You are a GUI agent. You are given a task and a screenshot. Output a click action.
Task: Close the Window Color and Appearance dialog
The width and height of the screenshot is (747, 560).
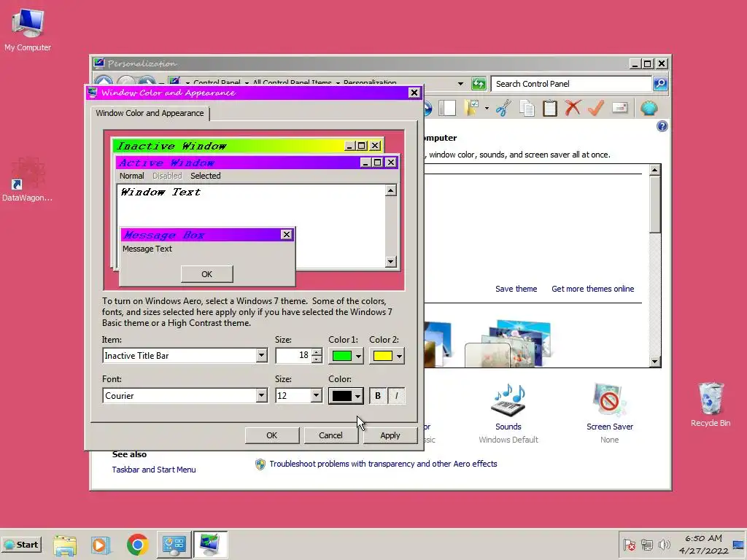point(414,93)
